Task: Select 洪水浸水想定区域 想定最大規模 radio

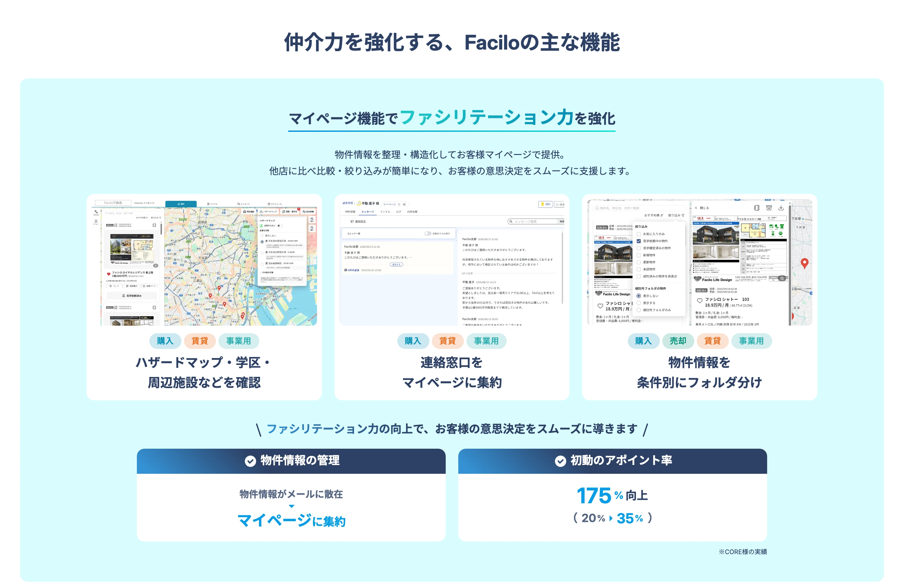Action: tap(262, 241)
